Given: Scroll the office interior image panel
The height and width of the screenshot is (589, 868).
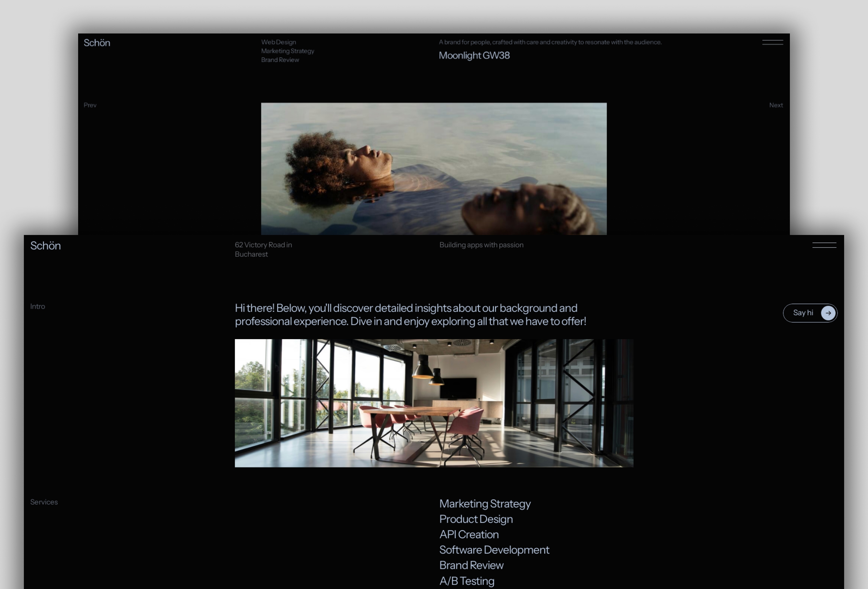Looking at the screenshot, I should click(x=434, y=403).
